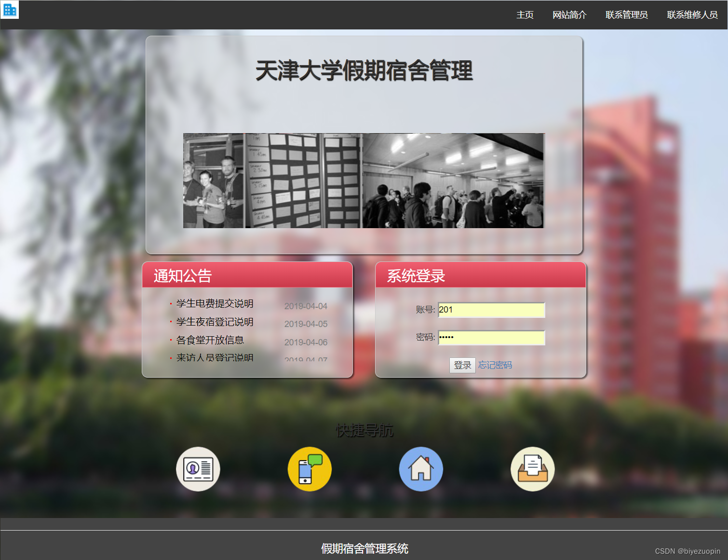728x560 pixels.
Task: Click the blue building logo icon
Action: point(10,10)
